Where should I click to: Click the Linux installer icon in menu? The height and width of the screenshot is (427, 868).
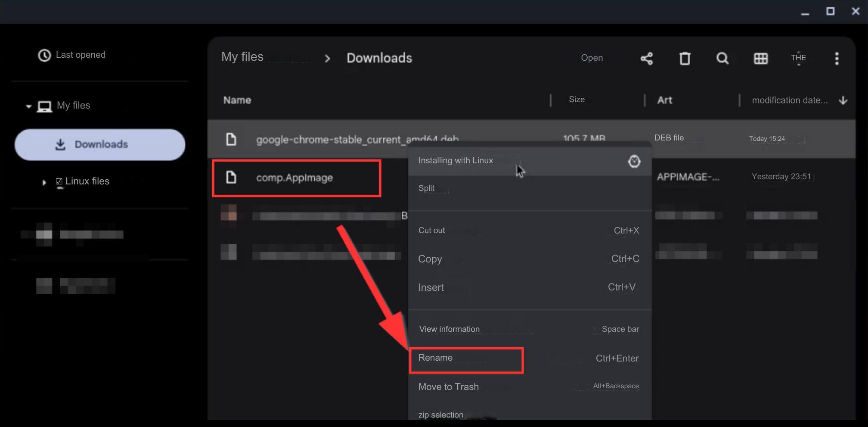tap(634, 161)
